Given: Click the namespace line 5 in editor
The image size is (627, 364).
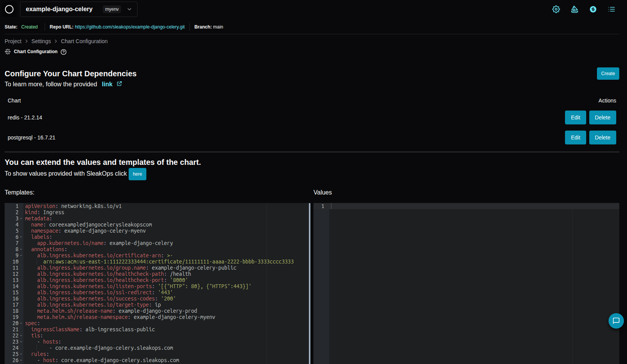Looking at the screenshot, I should pos(89,231).
